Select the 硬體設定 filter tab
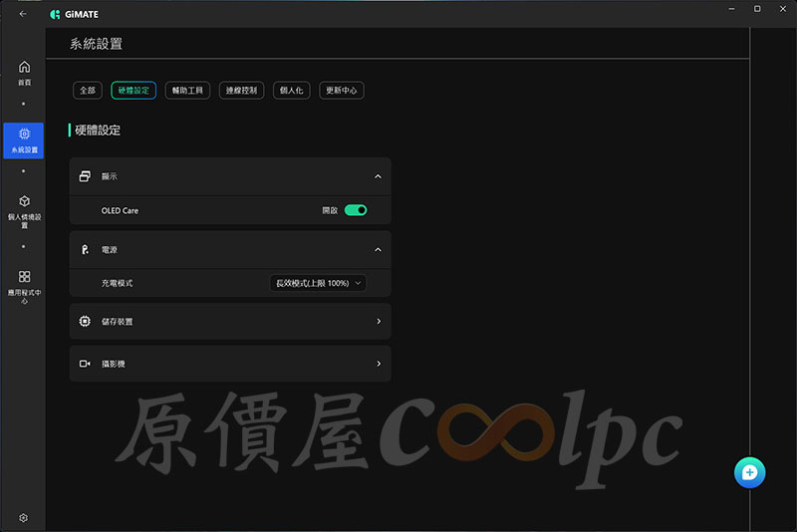Image resolution: width=797 pixels, height=532 pixels. click(133, 91)
